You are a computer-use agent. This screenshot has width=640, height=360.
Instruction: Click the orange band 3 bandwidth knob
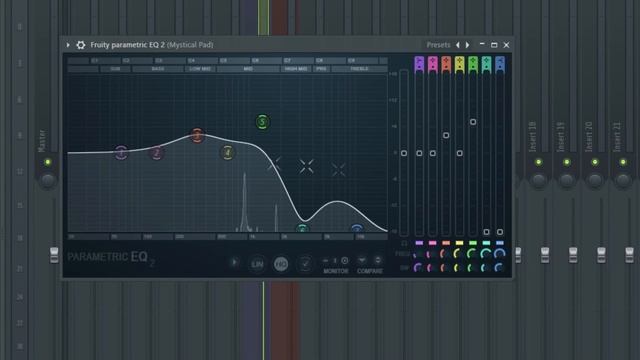(445, 268)
